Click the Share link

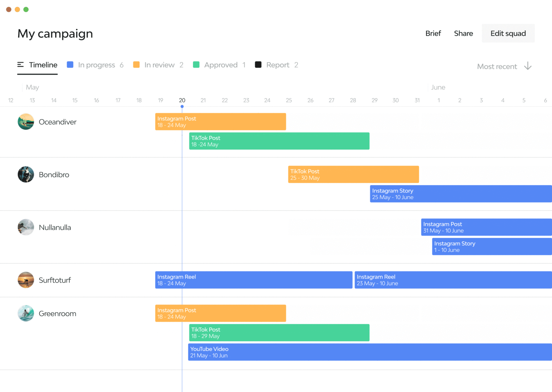click(463, 33)
